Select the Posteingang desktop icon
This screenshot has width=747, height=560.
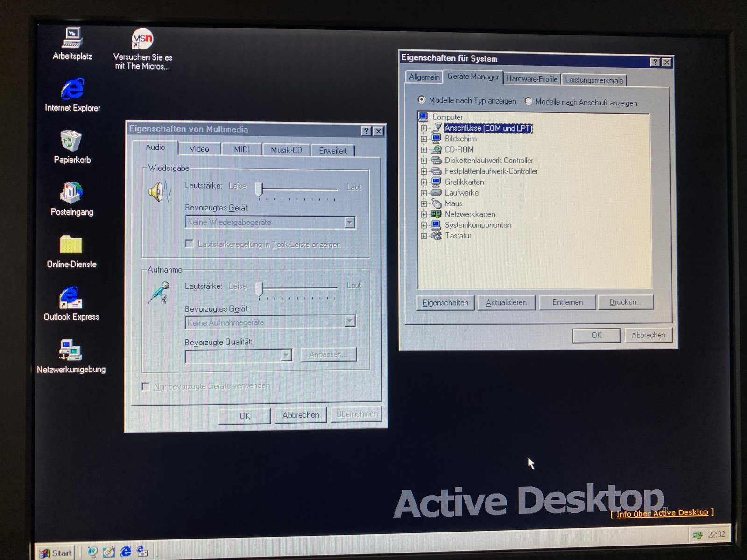(72, 199)
